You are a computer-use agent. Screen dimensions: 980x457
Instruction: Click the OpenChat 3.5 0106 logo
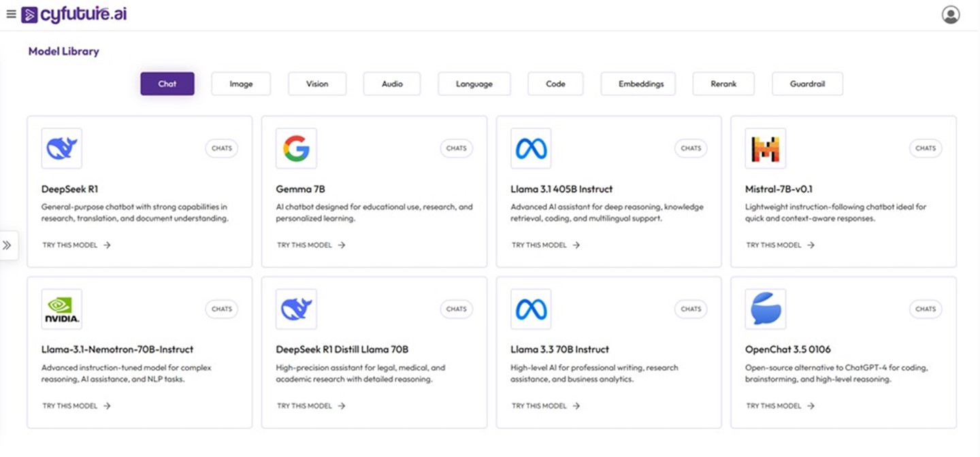coord(765,309)
